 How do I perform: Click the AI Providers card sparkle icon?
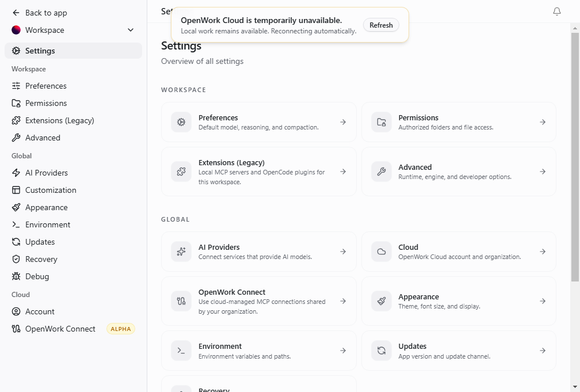click(x=181, y=252)
